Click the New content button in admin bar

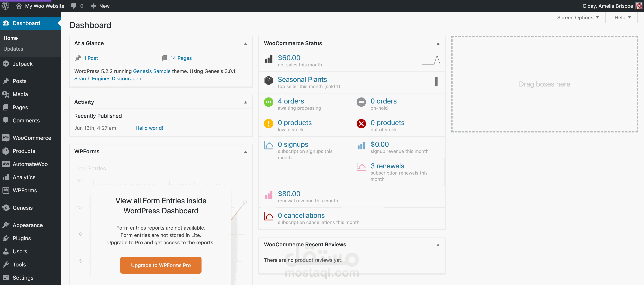coord(100,6)
